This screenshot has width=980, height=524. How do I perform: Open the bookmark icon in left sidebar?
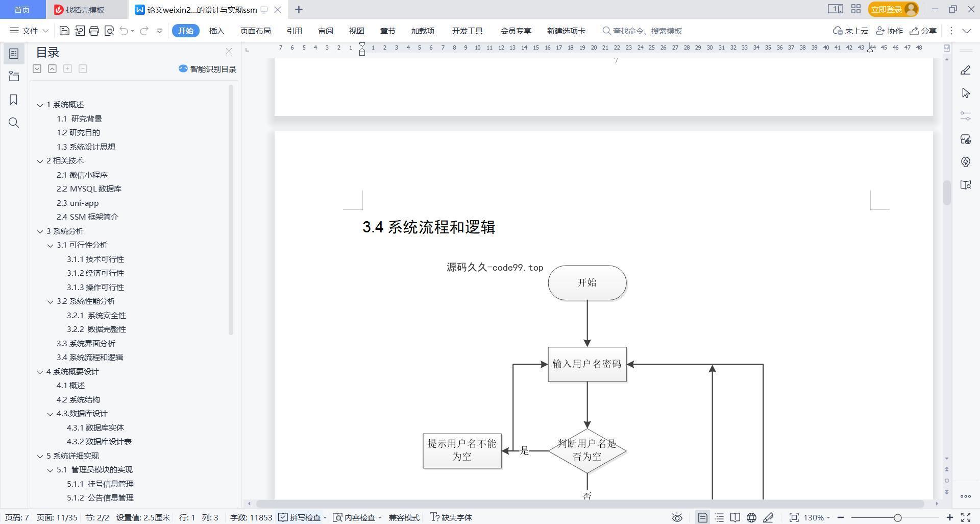pos(14,100)
